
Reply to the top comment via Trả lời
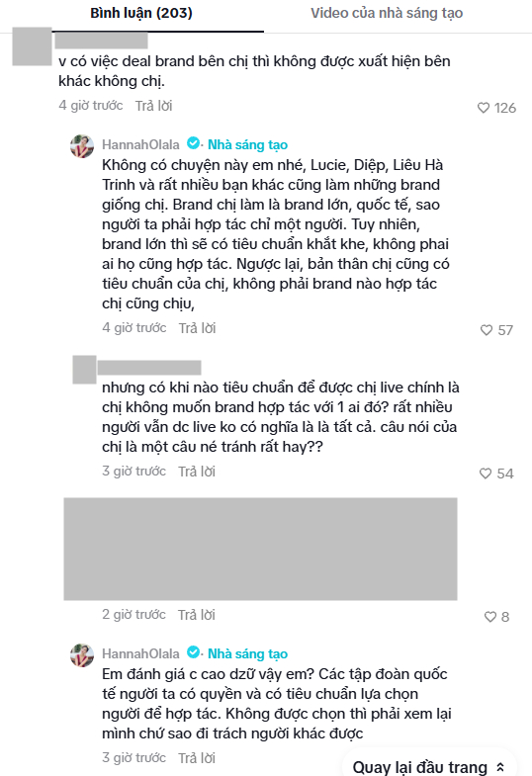pyautogui.click(x=154, y=106)
